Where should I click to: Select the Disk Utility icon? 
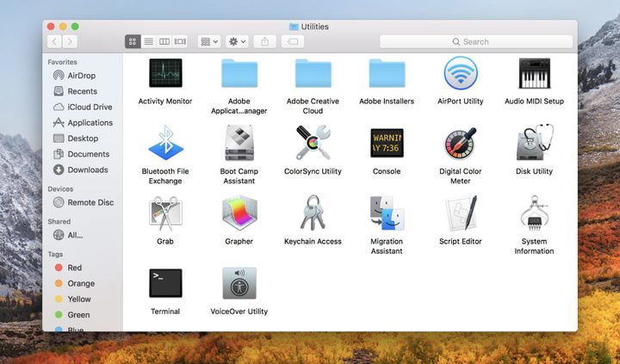(x=535, y=143)
